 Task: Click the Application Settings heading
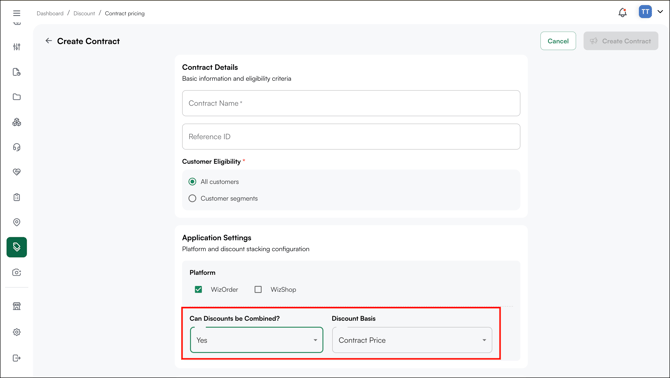pyautogui.click(x=217, y=237)
